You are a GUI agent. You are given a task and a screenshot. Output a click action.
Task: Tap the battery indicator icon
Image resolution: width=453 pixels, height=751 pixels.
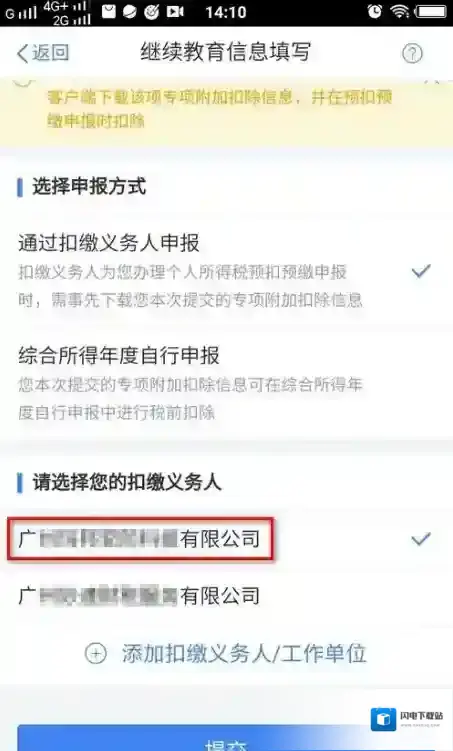432,11
